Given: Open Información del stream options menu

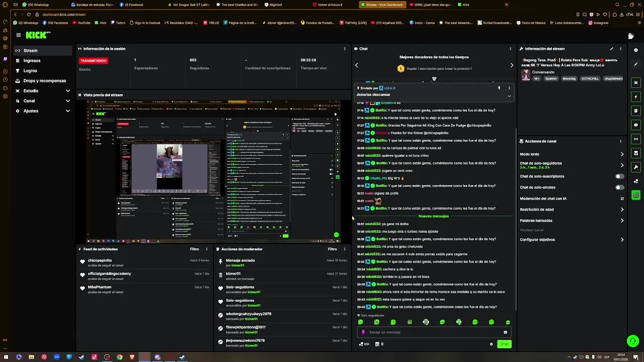Looking at the screenshot, I should [620, 49].
